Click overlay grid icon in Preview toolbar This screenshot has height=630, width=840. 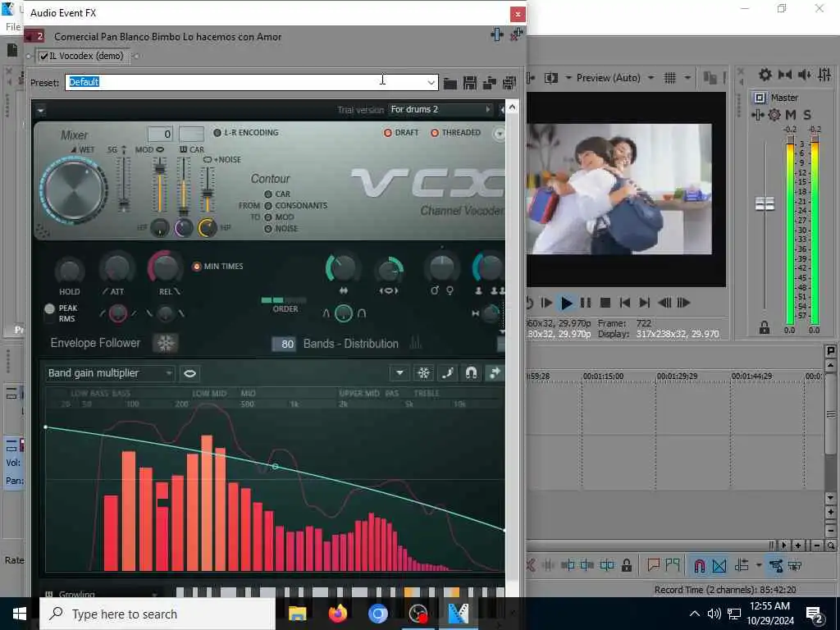pos(669,78)
